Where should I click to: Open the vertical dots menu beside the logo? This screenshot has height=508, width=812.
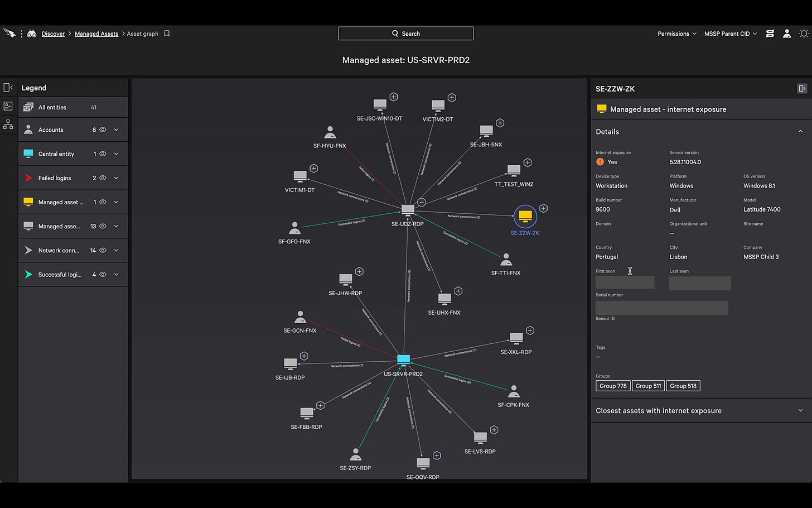pos(22,33)
